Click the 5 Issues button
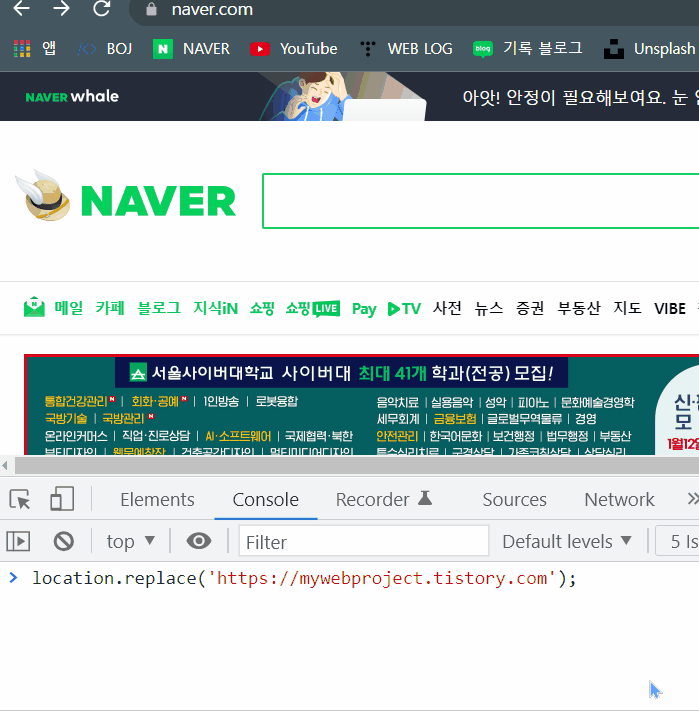The image size is (699, 711). (677, 541)
